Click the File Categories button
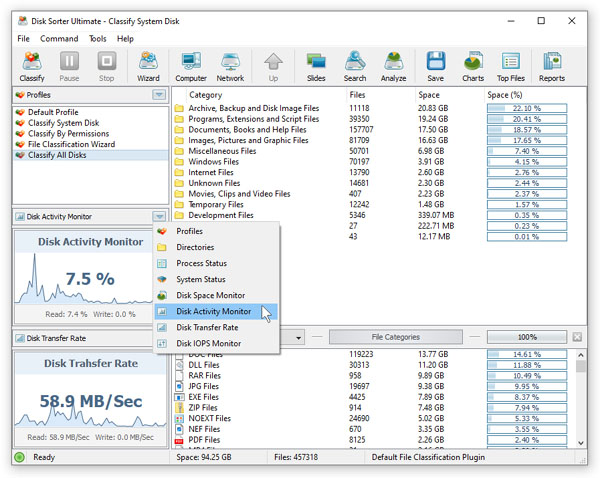Image resolution: width=600 pixels, height=478 pixels. pos(395,337)
